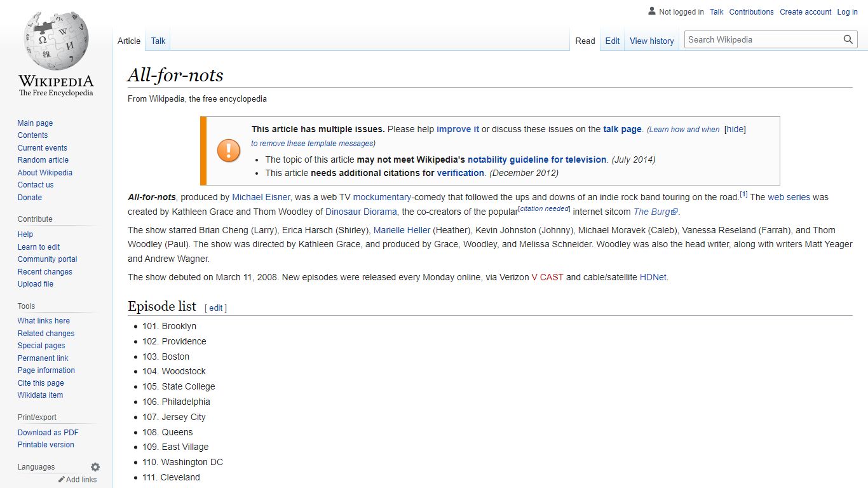Visit the Community portal
This screenshot has width=868, height=488.
point(47,259)
